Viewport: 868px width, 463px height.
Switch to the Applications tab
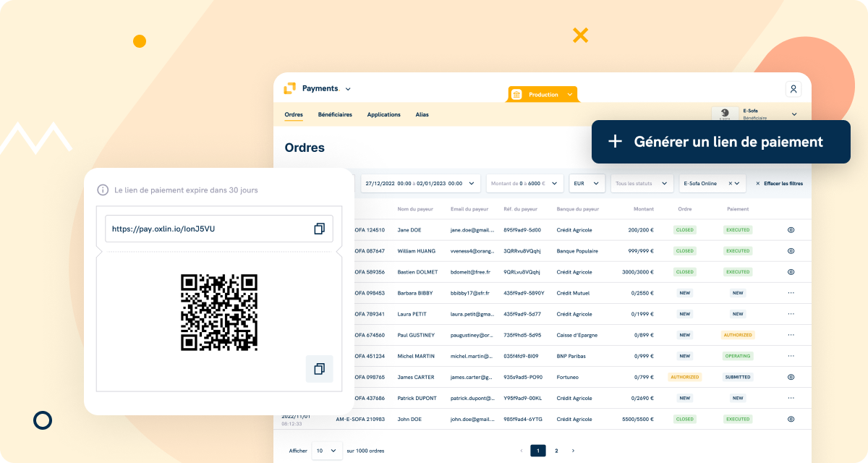pos(383,114)
